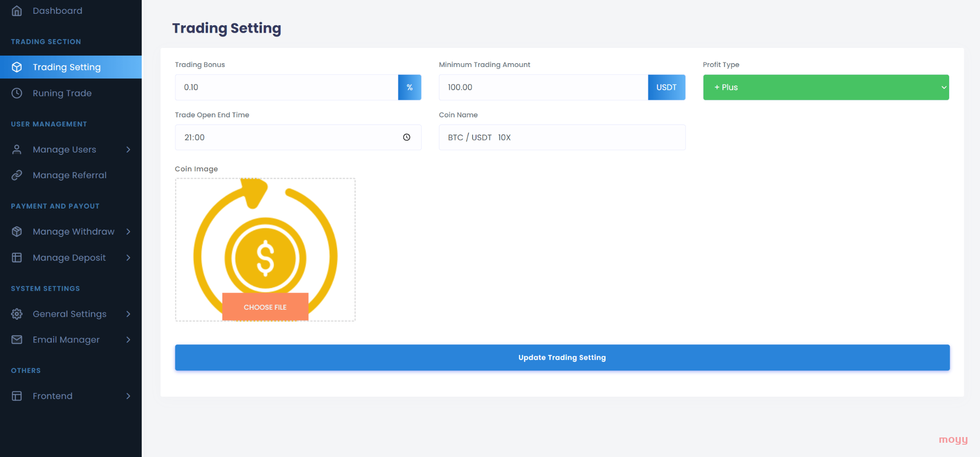The width and height of the screenshot is (980, 457).
Task: Click the OTHERS sidebar heading
Action: click(26, 371)
